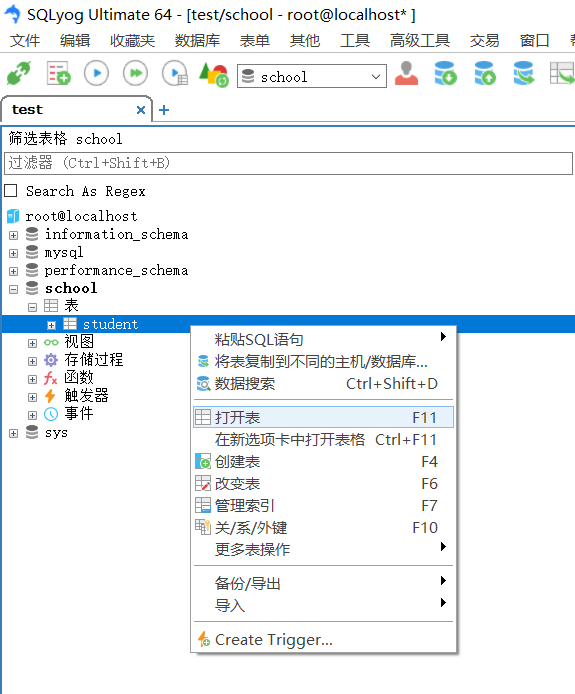Click database export with green up arrow
The height and width of the screenshot is (694, 575).
pos(485,73)
